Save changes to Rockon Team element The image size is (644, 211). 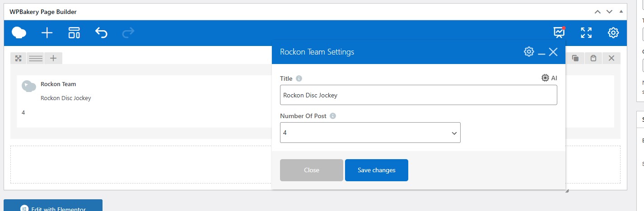pos(377,170)
